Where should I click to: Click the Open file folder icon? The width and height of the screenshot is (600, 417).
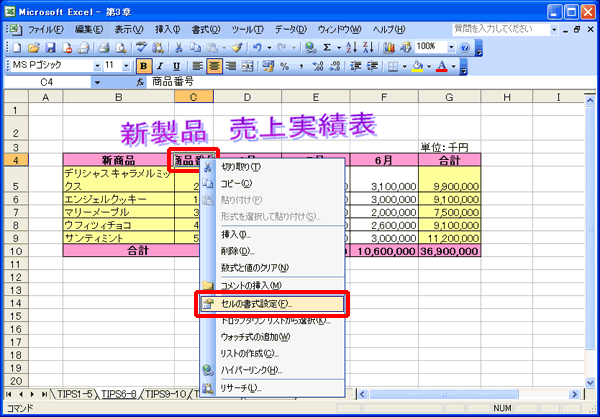(34, 48)
